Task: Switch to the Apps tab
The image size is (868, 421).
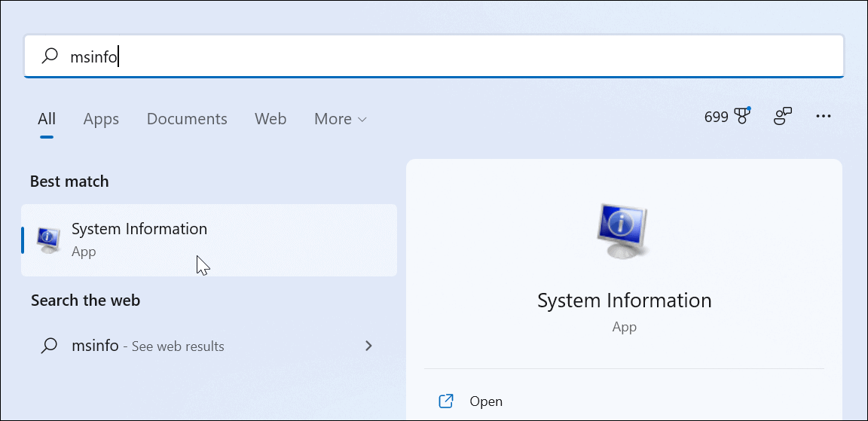Action: pyautogui.click(x=101, y=119)
